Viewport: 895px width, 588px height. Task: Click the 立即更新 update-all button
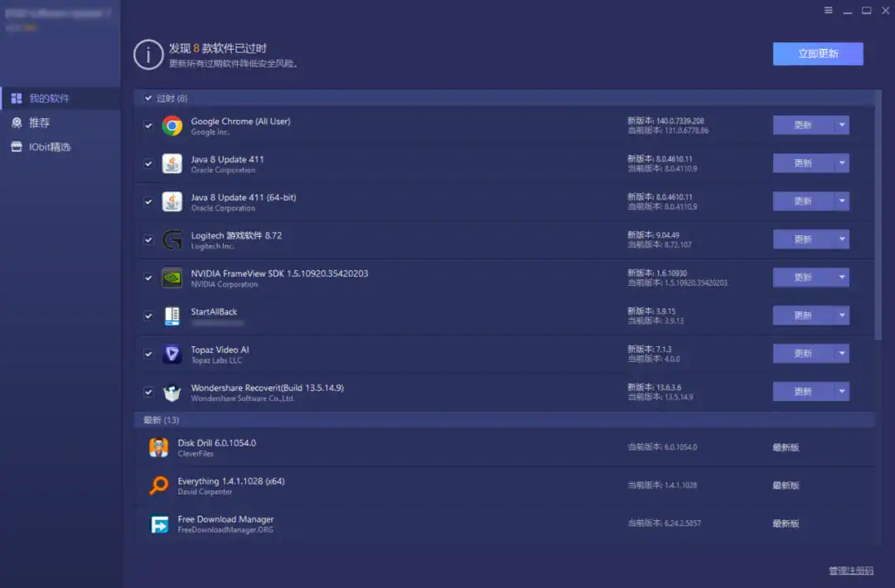pos(818,54)
